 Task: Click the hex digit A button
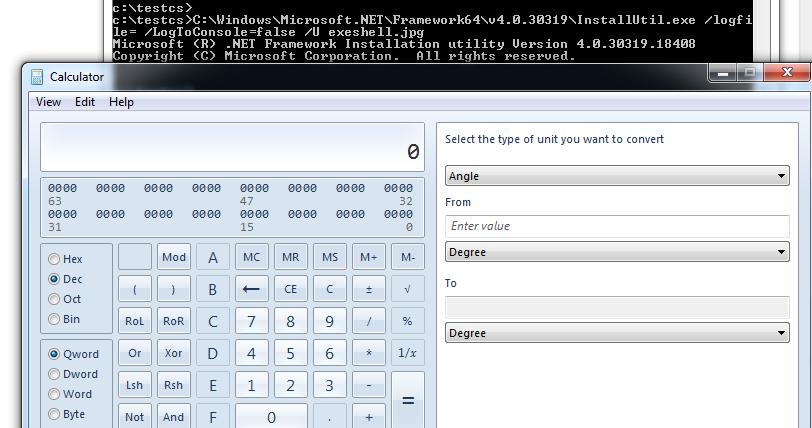pos(213,257)
